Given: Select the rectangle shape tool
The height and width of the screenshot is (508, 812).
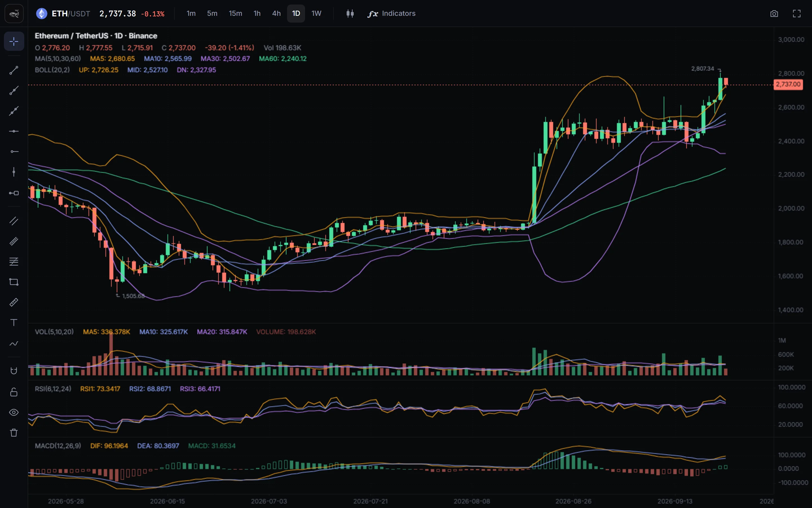Looking at the screenshot, I should click(x=14, y=282).
